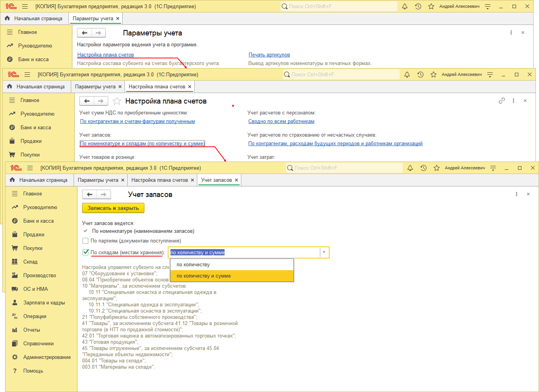
Task: Open Справочники section in the sidebar
Action: (x=39, y=343)
